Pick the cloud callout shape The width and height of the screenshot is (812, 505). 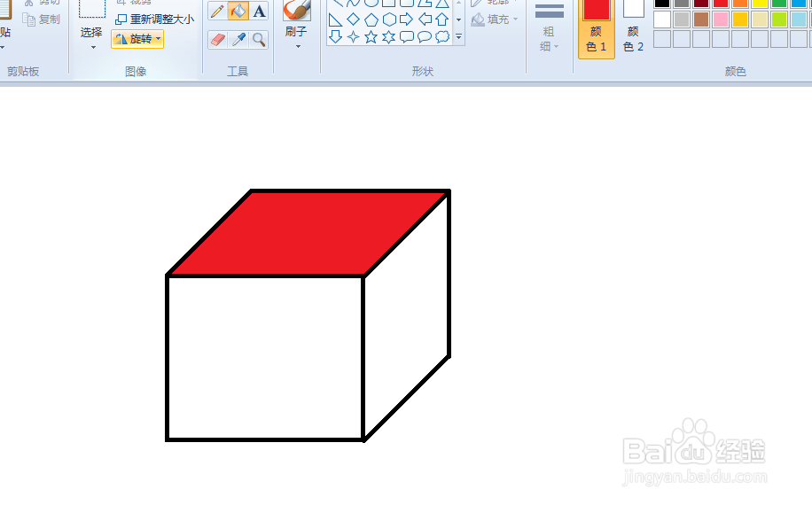pyautogui.click(x=442, y=36)
